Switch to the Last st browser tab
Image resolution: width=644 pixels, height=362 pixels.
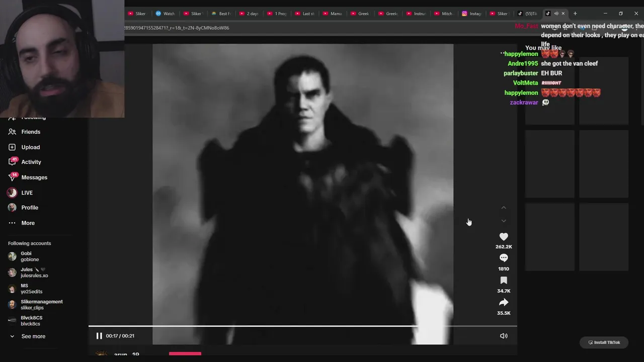[x=304, y=14]
